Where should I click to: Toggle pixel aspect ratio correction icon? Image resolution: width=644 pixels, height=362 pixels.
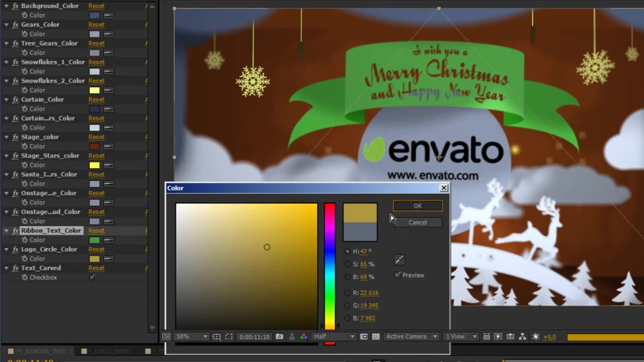[486, 337]
